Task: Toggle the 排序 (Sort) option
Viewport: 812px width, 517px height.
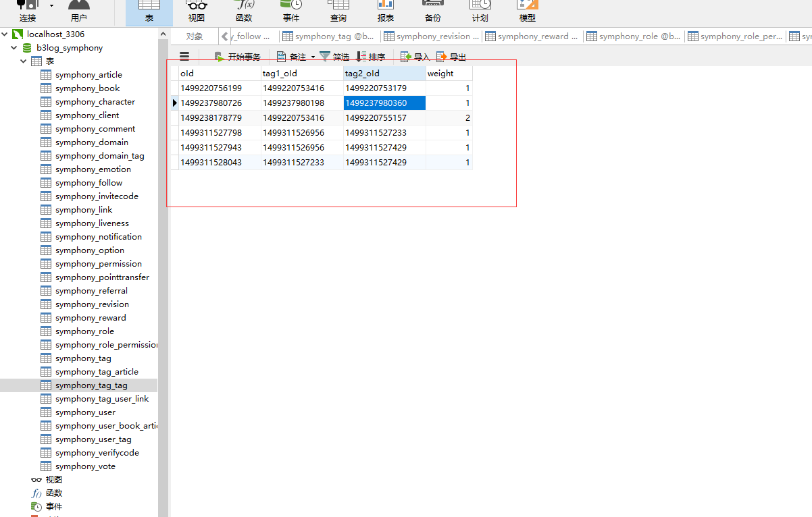Action: (x=371, y=56)
